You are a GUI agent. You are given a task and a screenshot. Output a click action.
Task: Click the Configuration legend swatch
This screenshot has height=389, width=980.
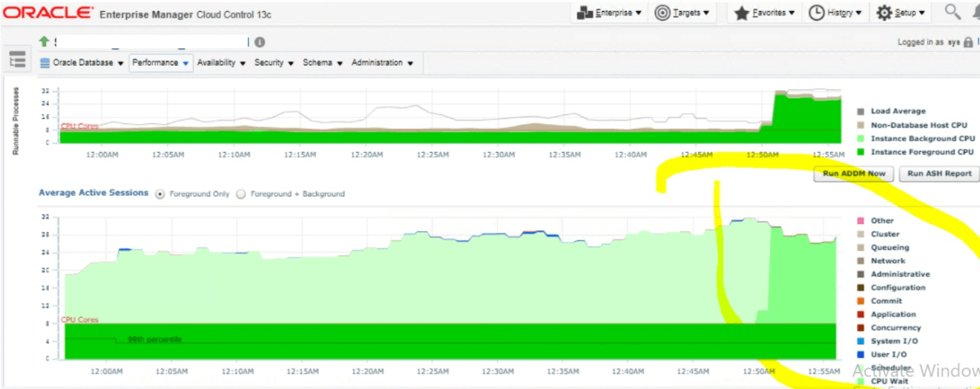click(861, 287)
